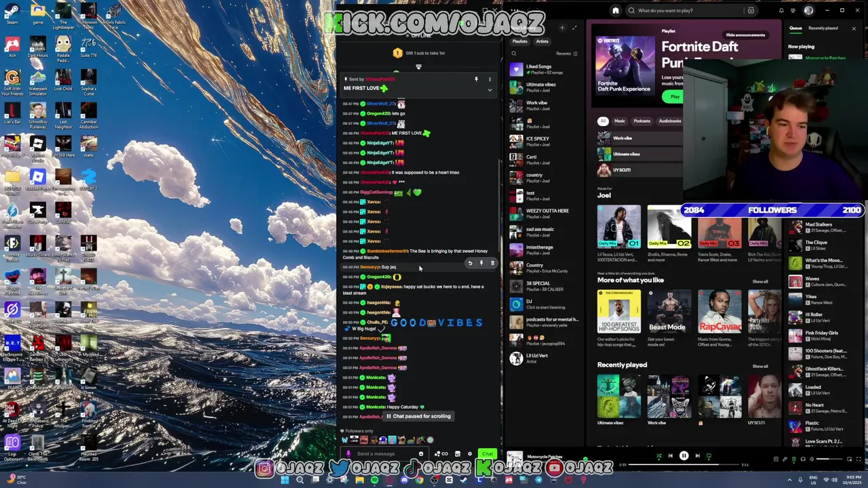Toggle the Spotify queue button
Image resolution: width=868 pixels, height=488 pixels.
click(794, 459)
